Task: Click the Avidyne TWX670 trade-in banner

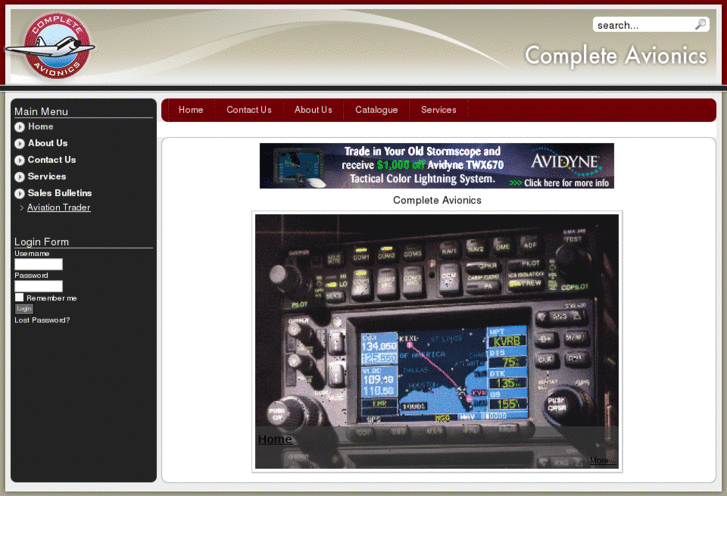Action: pyautogui.click(x=437, y=166)
